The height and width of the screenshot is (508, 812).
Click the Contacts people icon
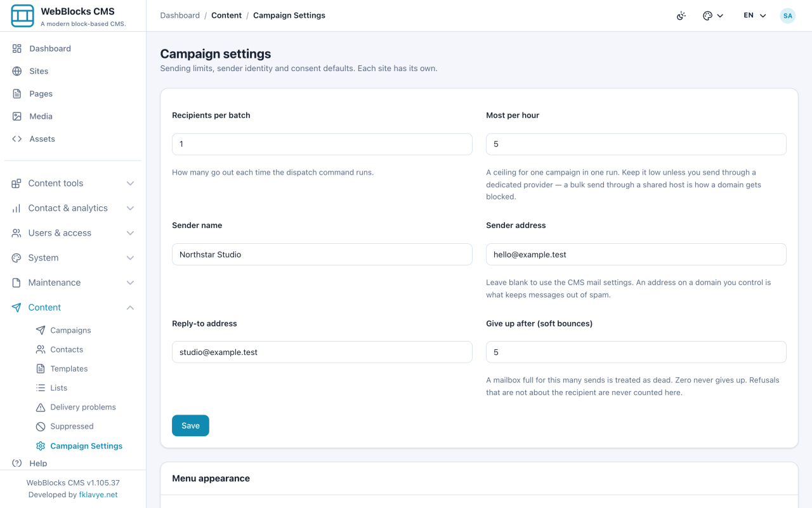[x=41, y=349]
